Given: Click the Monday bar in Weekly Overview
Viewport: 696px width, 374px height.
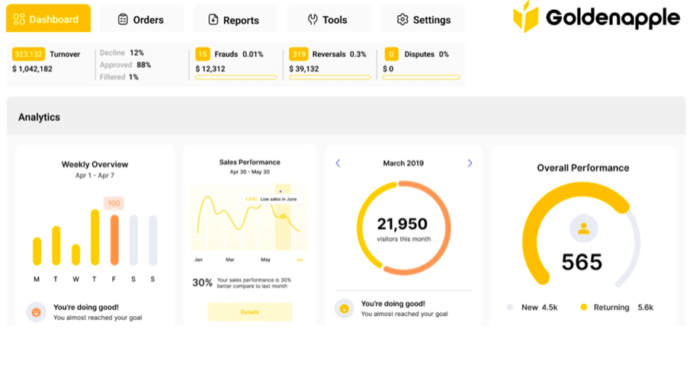Looking at the screenshot, I should click(x=37, y=251).
